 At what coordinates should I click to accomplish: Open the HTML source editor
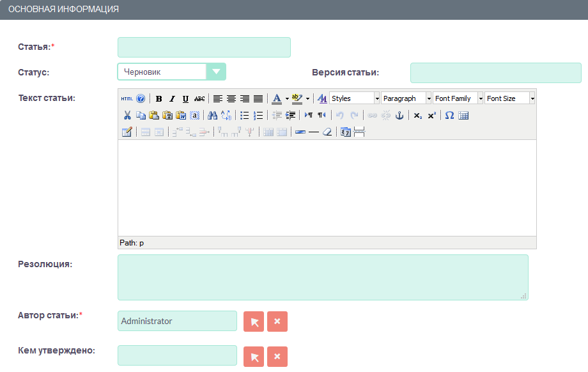point(127,99)
